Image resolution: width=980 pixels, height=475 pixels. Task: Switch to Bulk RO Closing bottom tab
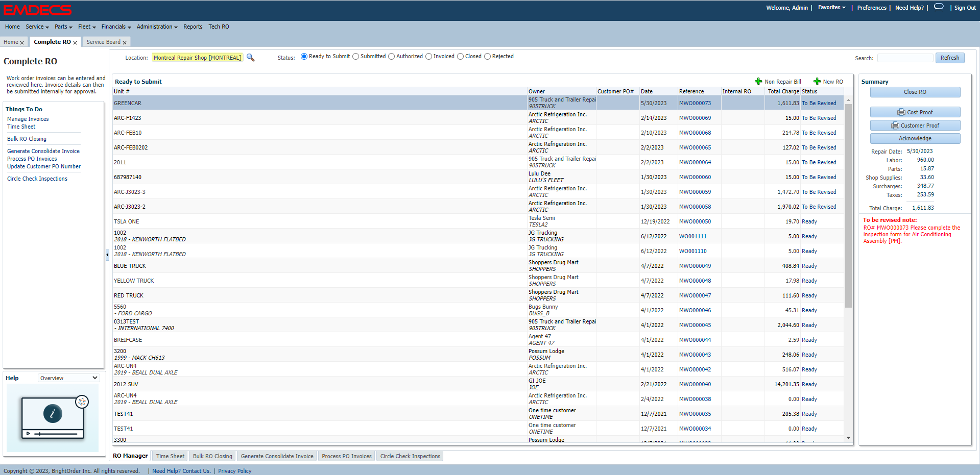tap(212, 456)
